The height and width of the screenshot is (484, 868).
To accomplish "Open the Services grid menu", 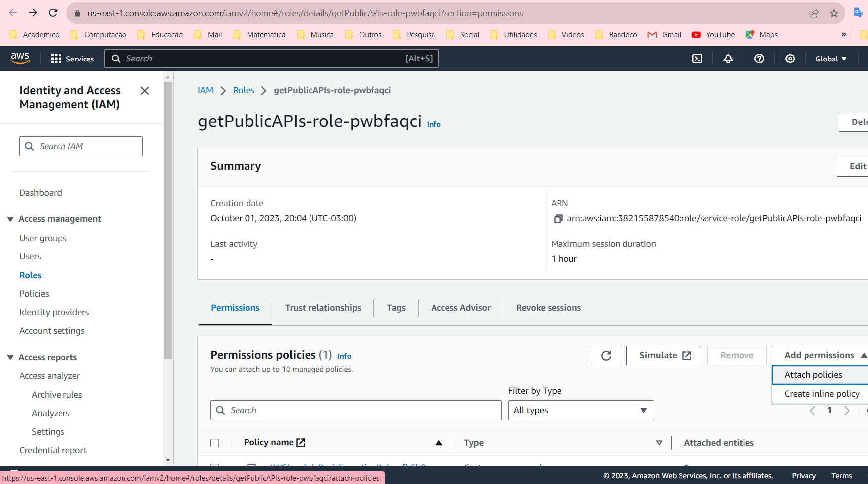I will coord(72,59).
